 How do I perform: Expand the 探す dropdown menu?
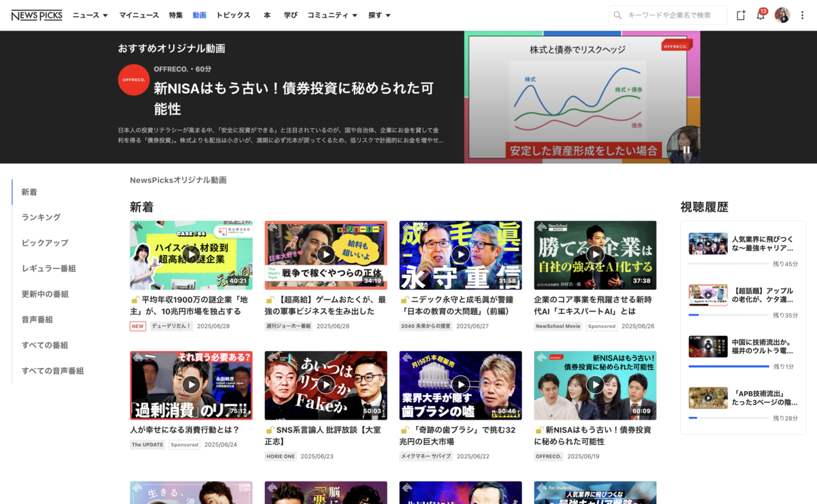coord(379,15)
